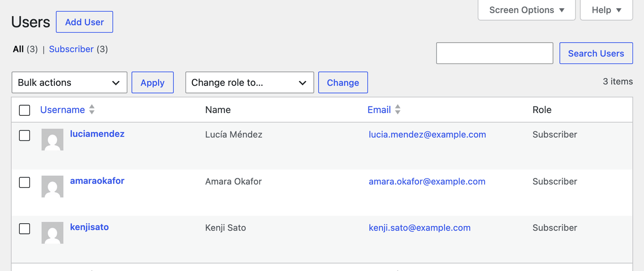Open the amaraokafor user profile
Viewport: 644px width, 271px height.
click(97, 181)
